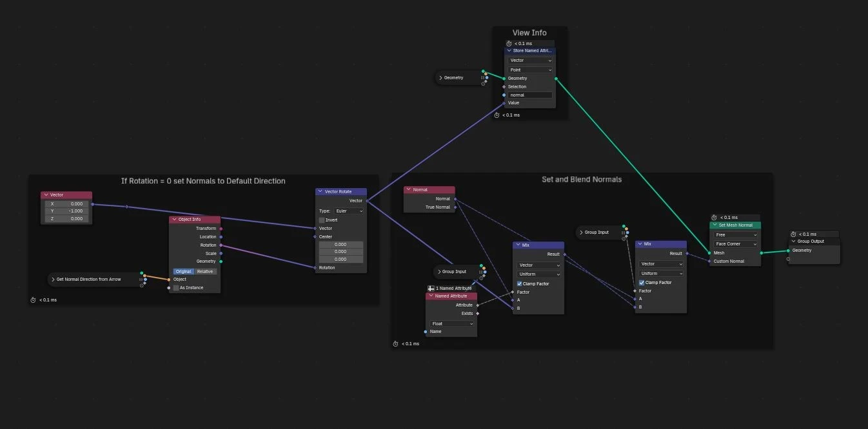
Task: Collapse the Store Named Attribute node
Action: tap(509, 51)
